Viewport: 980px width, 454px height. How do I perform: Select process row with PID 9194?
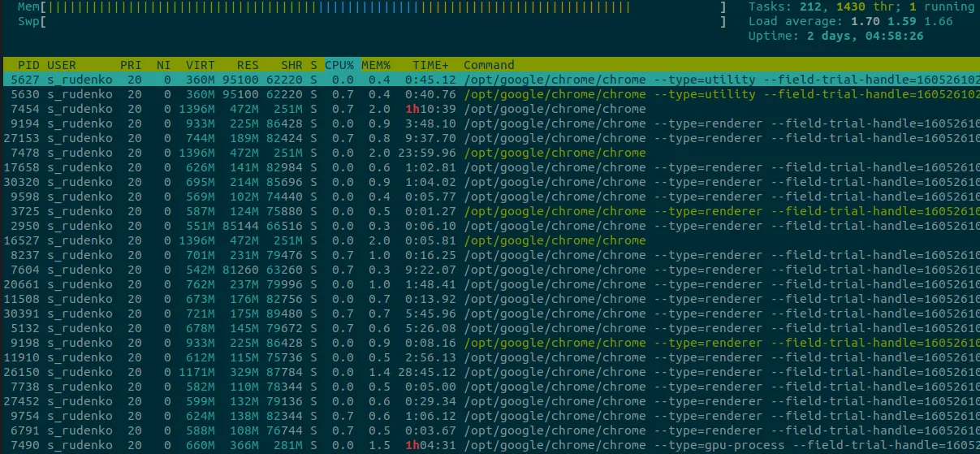click(x=490, y=123)
